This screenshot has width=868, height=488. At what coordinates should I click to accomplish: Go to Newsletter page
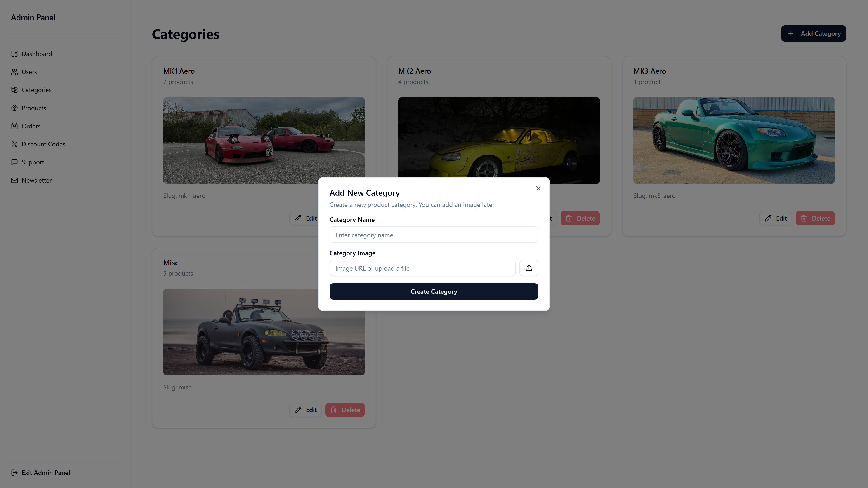click(36, 180)
